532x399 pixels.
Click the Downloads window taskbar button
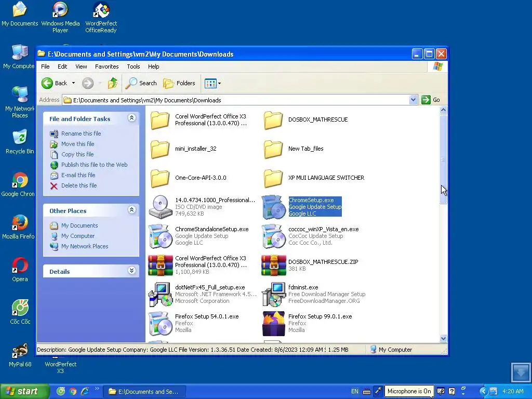[x=144, y=392]
